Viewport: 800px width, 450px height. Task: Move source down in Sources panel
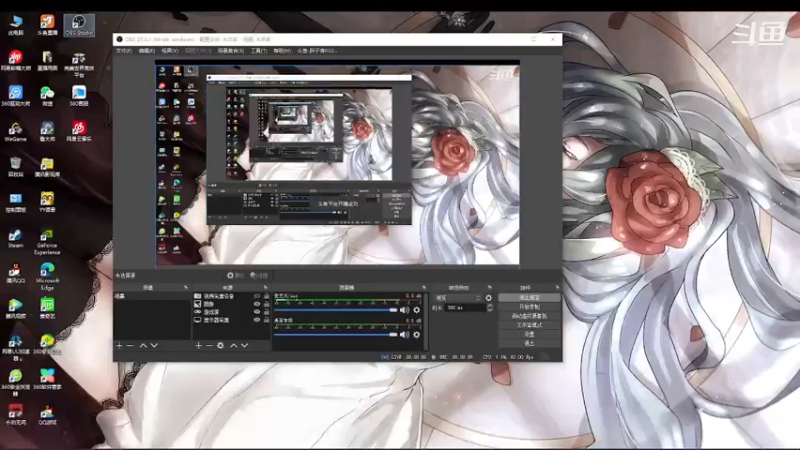(x=244, y=345)
